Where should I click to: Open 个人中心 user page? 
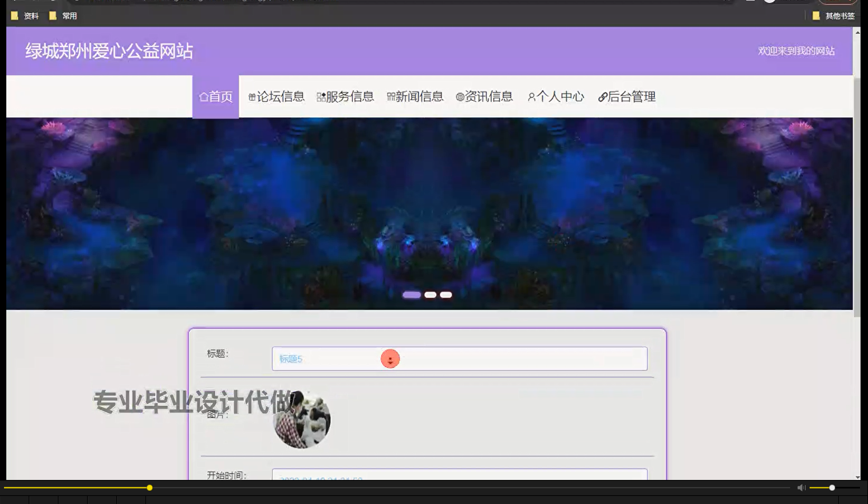pos(555,96)
